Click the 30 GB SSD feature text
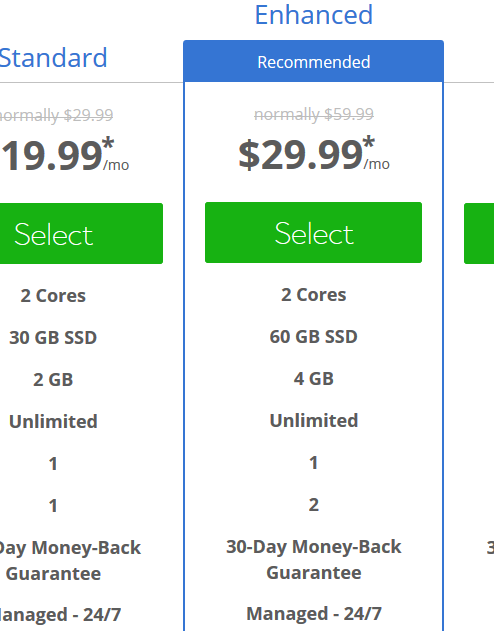Viewport: 494px width, 631px height. (x=53, y=338)
